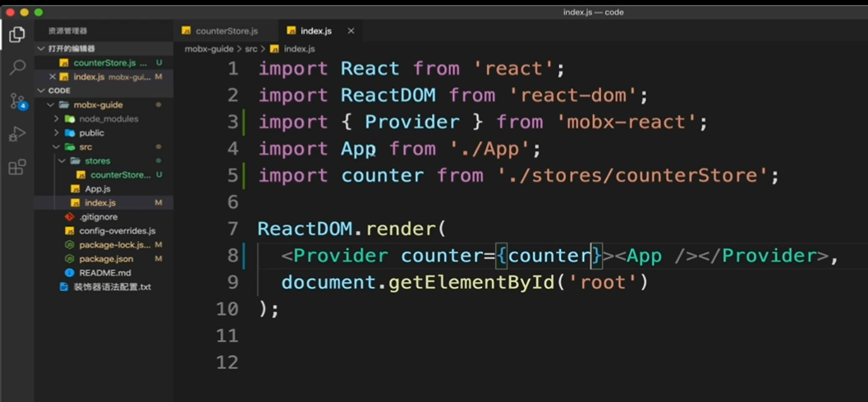Image resolution: width=868 pixels, height=402 pixels.
Task: Open App.js from the file tree
Action: 98,189
